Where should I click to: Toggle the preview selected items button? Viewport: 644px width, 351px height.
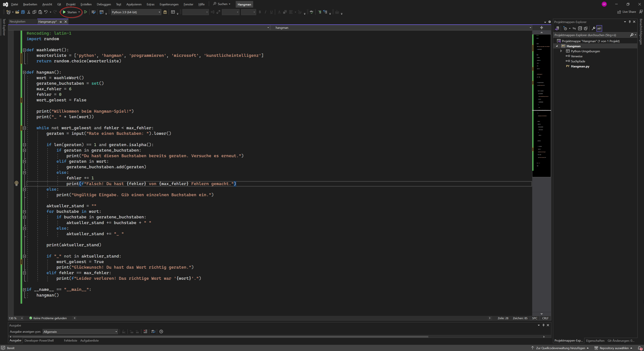click(599, 28)
